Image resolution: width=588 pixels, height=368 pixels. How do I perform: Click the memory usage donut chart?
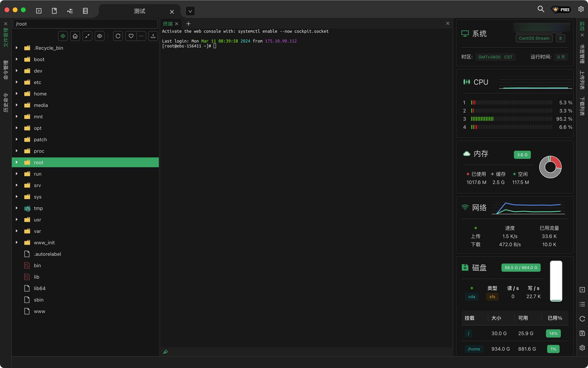[x=550, y=167]
